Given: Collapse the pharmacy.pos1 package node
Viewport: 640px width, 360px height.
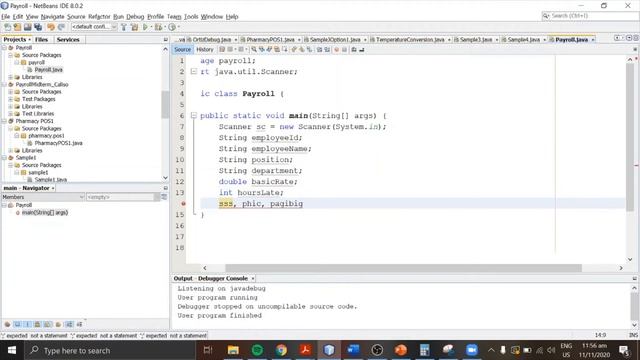Looking at the screenshot, I should [17, 136].
